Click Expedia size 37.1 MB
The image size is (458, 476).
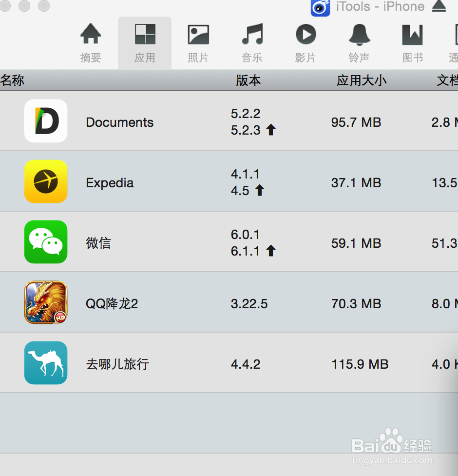(x=356, y=183)
